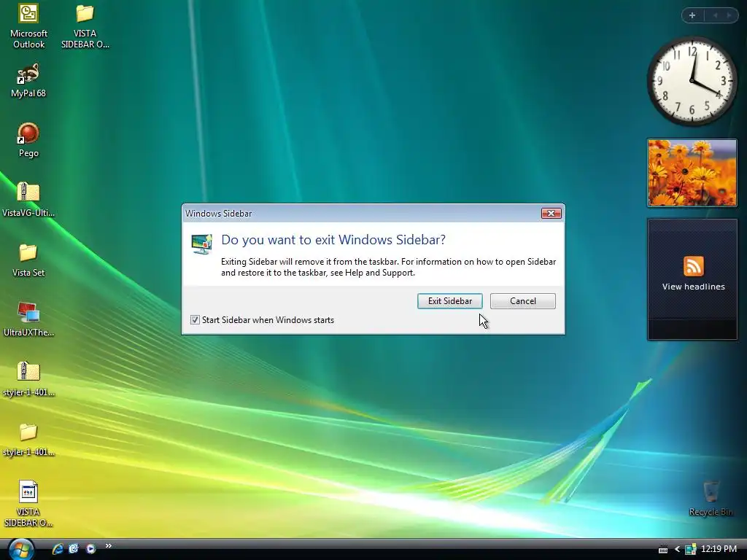Click View headlines in Feed gadget
This screenshot has height=560, width=747.
[693, 287]
